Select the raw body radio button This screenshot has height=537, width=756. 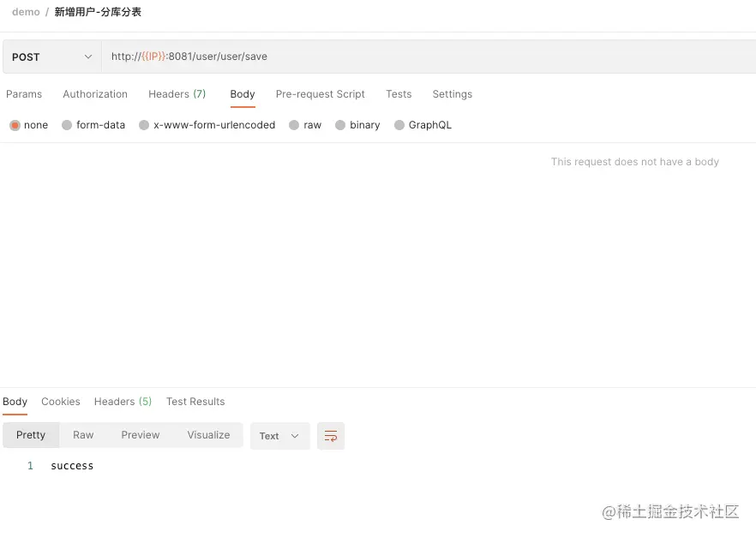(294, 125)
